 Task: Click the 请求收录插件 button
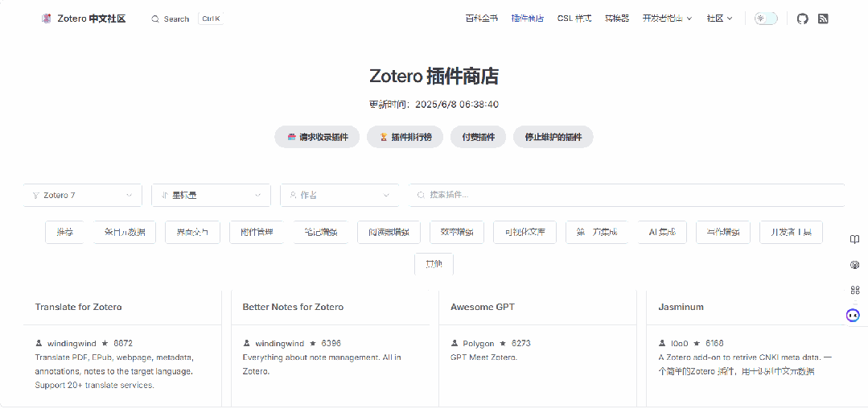317,137
